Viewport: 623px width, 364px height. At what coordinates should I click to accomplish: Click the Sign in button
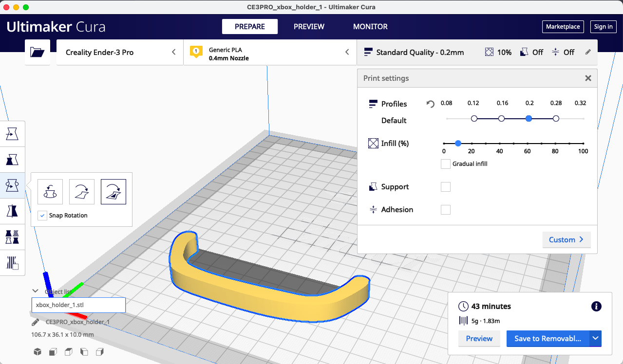[604, 27]
